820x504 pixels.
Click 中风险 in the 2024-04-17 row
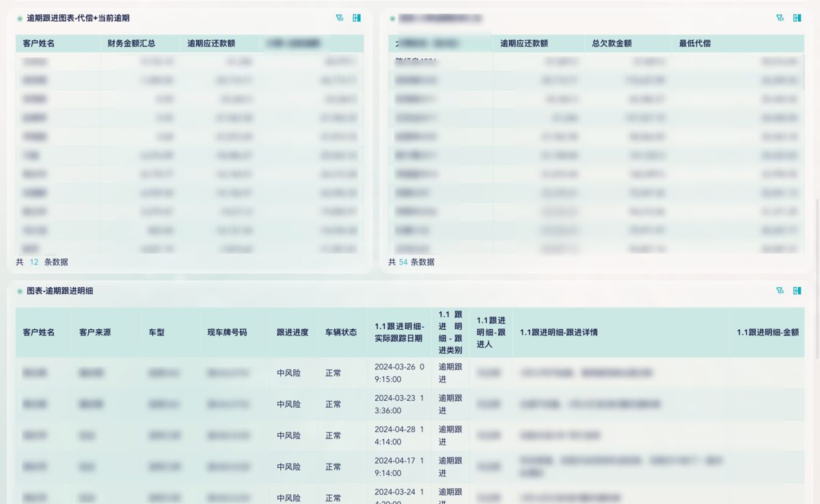click(x=288, y=468)
